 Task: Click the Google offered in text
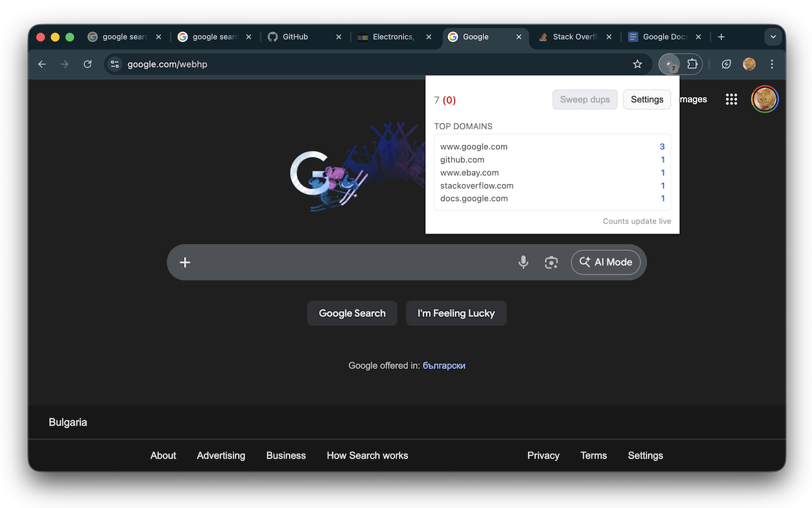click(x=384, y=366)
